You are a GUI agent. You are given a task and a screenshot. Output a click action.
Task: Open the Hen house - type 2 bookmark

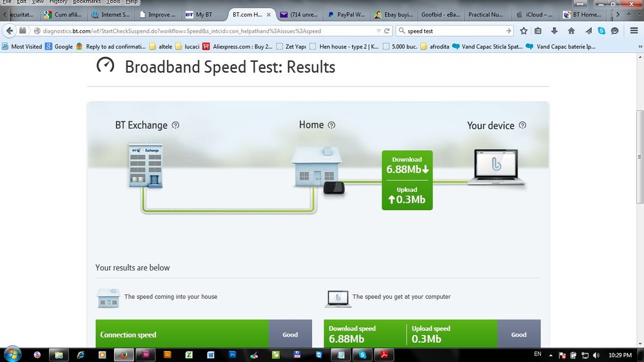coord(344,46)
